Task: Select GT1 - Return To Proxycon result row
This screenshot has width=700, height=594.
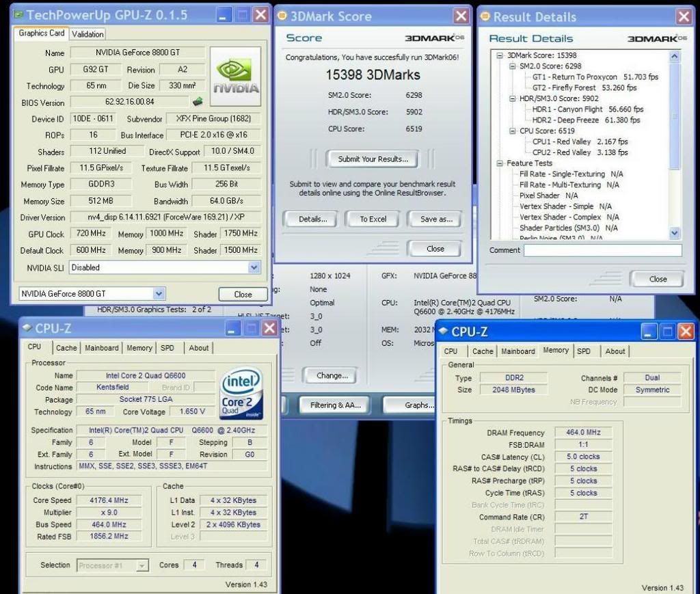Action: 595,77
